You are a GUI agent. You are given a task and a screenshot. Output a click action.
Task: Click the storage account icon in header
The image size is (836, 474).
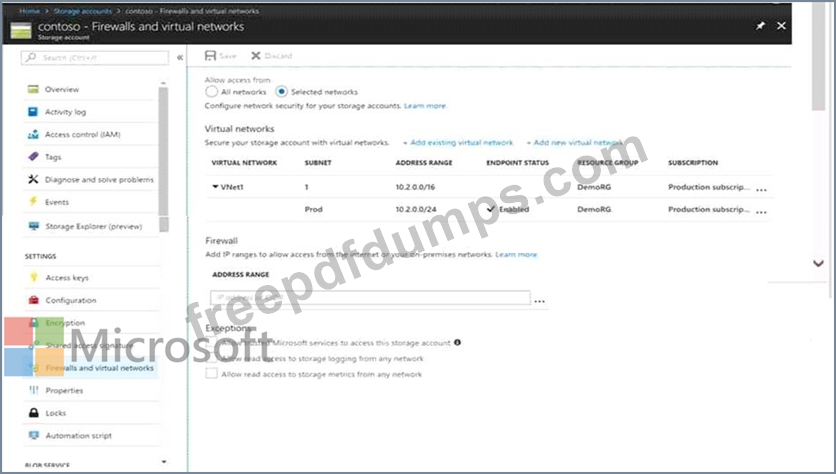(21, 31)
